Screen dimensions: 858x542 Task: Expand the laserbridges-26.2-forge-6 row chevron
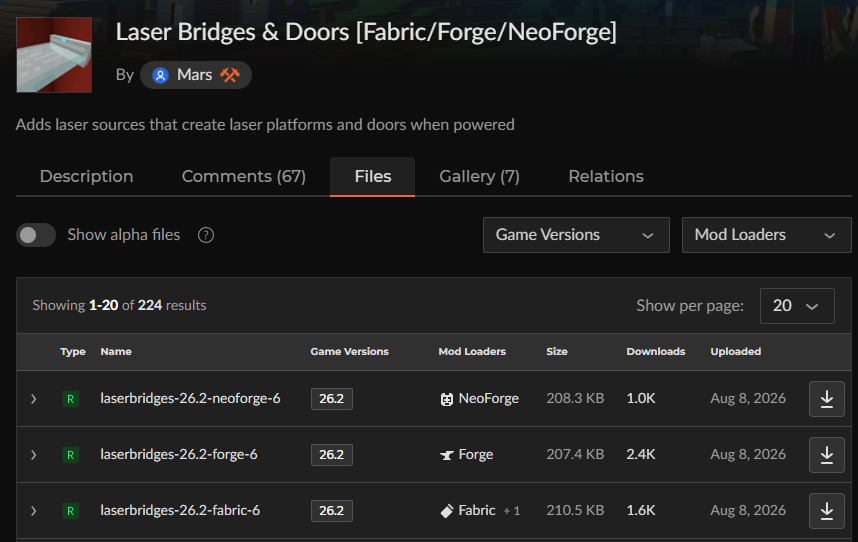point(33,454)
